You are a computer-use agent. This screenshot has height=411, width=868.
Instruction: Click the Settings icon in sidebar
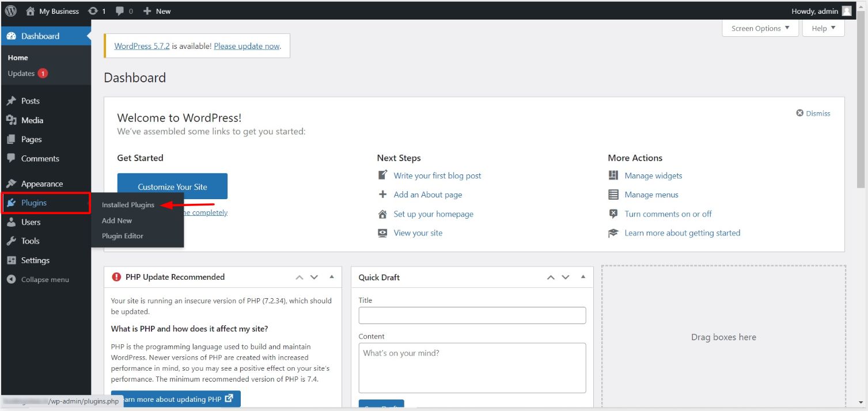[12, 260]
